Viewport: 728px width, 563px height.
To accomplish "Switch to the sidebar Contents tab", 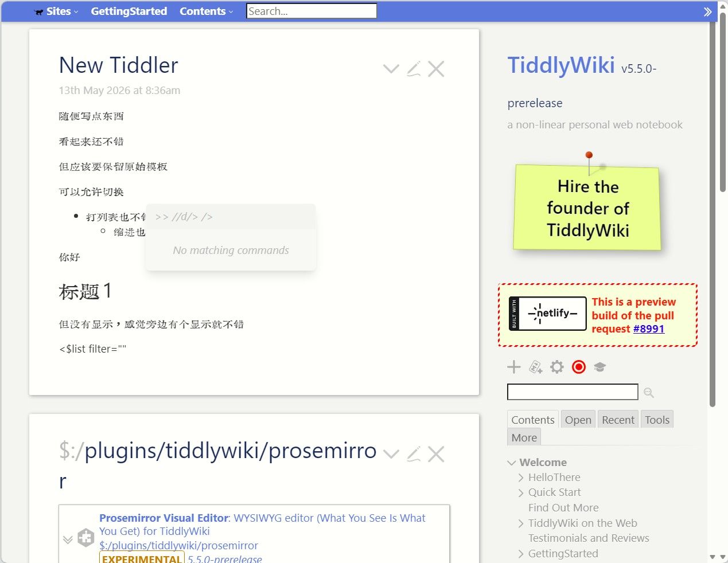I will tap(533, 420).
